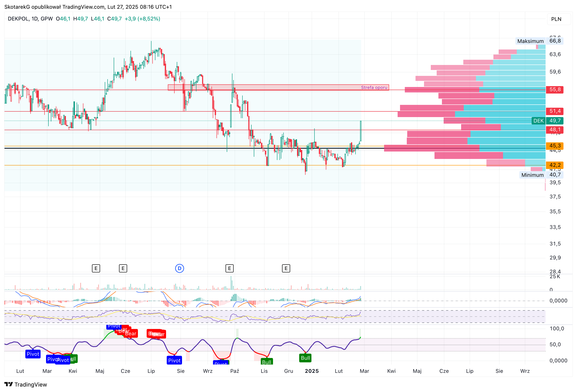Click the Lis month label
Viewport: 577px width, 392px height.
(x=264, y=371)
